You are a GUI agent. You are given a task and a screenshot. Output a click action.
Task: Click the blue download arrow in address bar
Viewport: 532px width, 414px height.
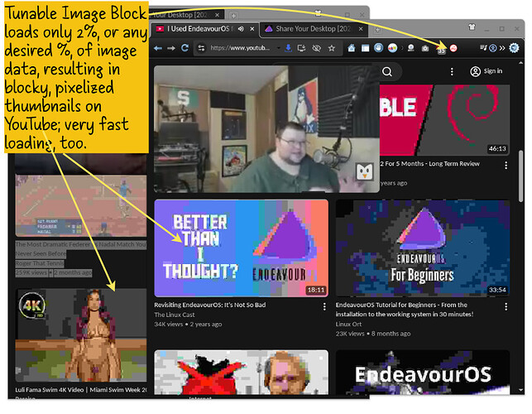click(x=289, y=48)
